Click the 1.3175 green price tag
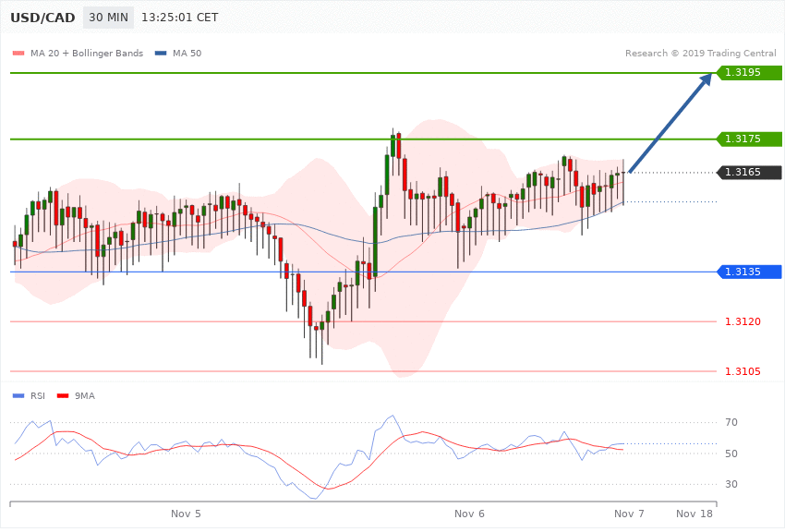 (750, 139)
